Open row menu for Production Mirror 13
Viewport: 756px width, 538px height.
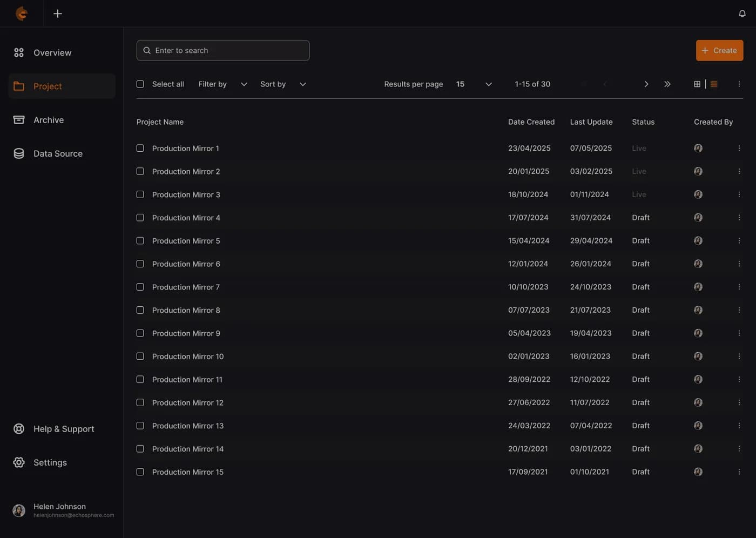(739, 426)
